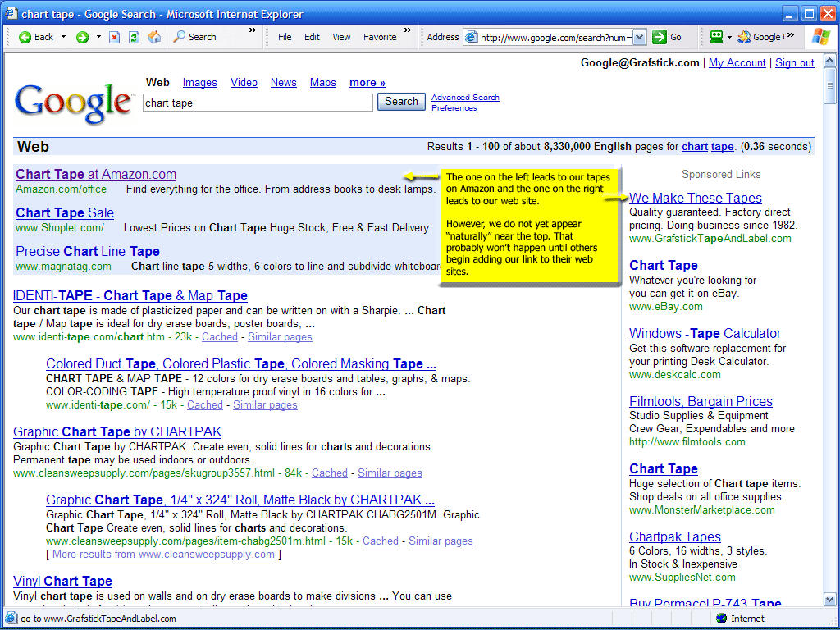Open the 'We Make These Tapes' sponsored link
This screenshot has width=840, height=630.
(x=695, y=198)
